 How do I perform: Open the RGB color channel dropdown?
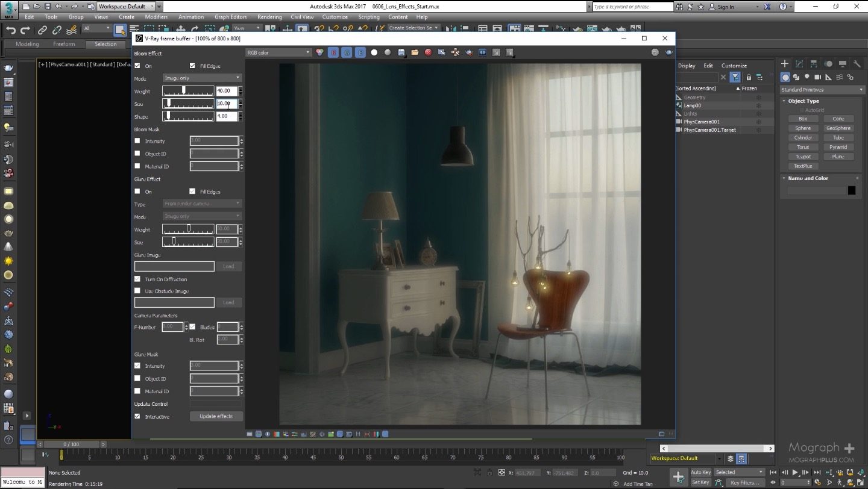(278, 52)
